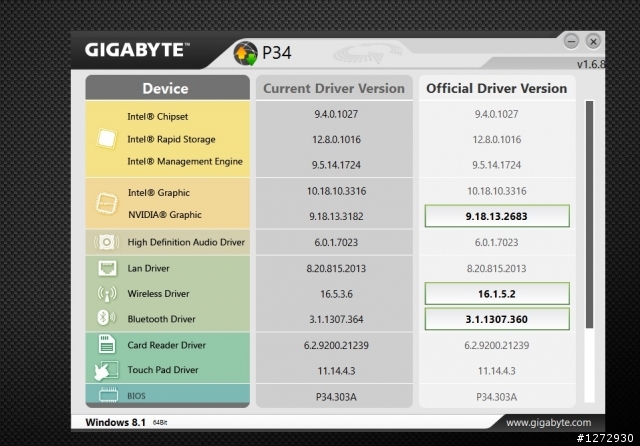Select the Intel® Chipset row label
This screenshot has width=640, height=446.
(158, 117)
